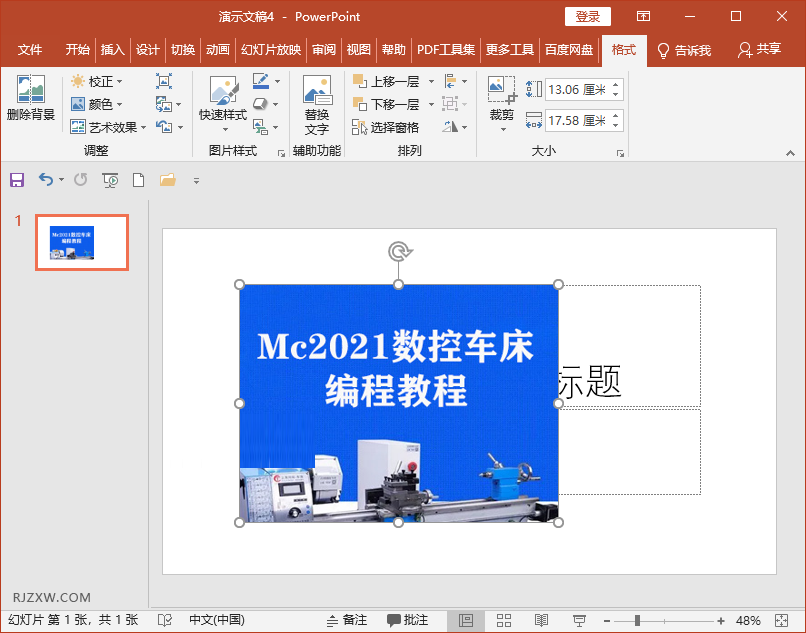Click the 登录 (Sign in) button
Viewport: 806px width, 633px height.
587,16
